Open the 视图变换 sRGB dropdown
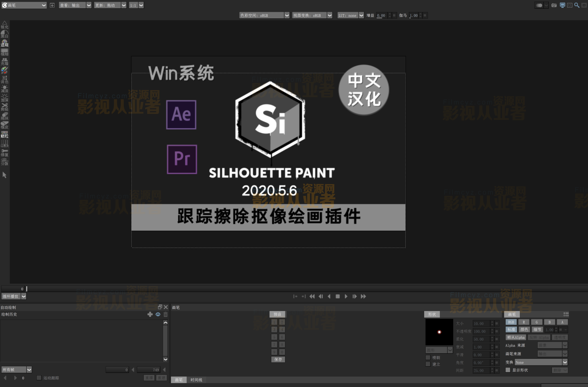 click(312, 15)
